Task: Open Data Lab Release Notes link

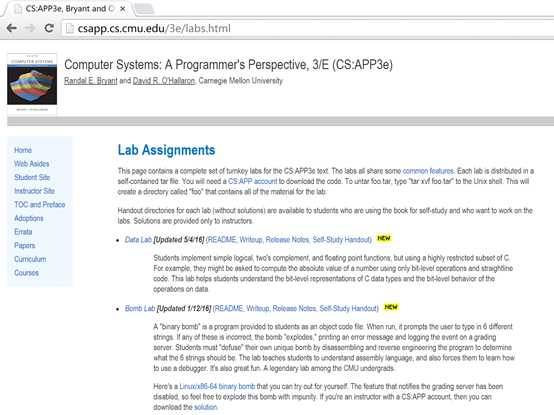Action: 287,240
